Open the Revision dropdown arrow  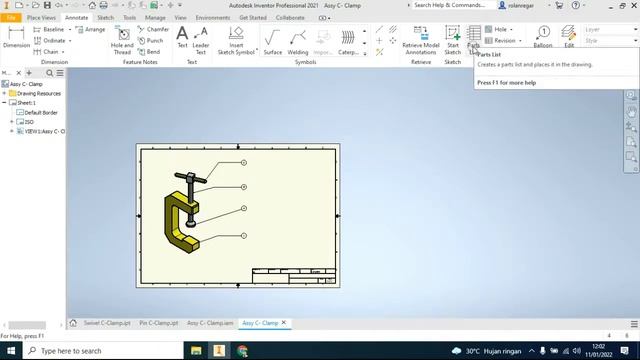tap(520, 41)
